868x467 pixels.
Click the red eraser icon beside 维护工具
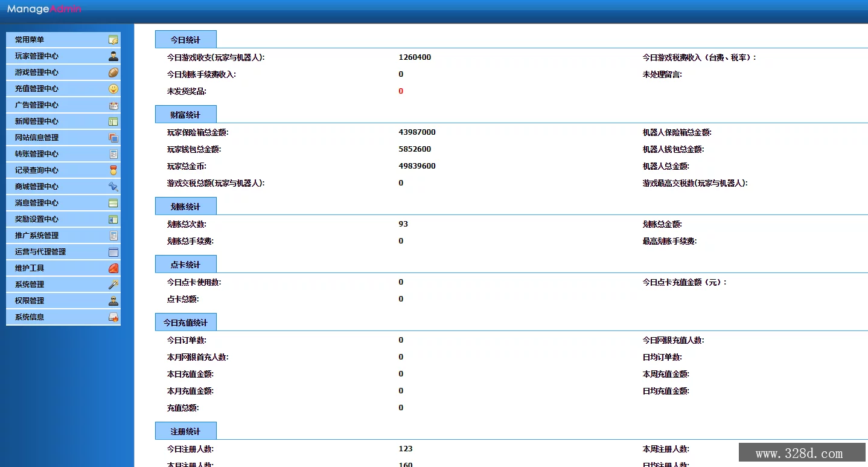[x=113, y=268]
